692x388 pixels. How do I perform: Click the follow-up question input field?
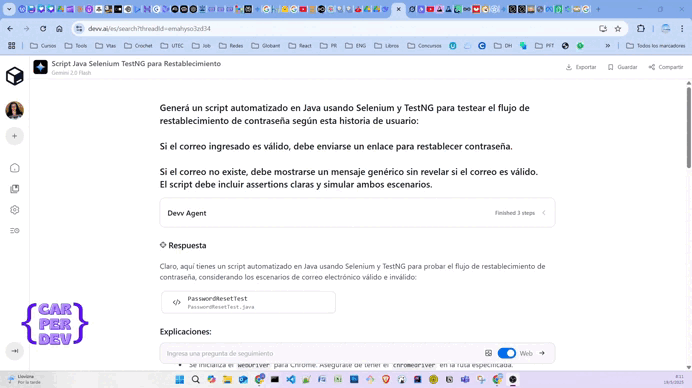[322, 353]
